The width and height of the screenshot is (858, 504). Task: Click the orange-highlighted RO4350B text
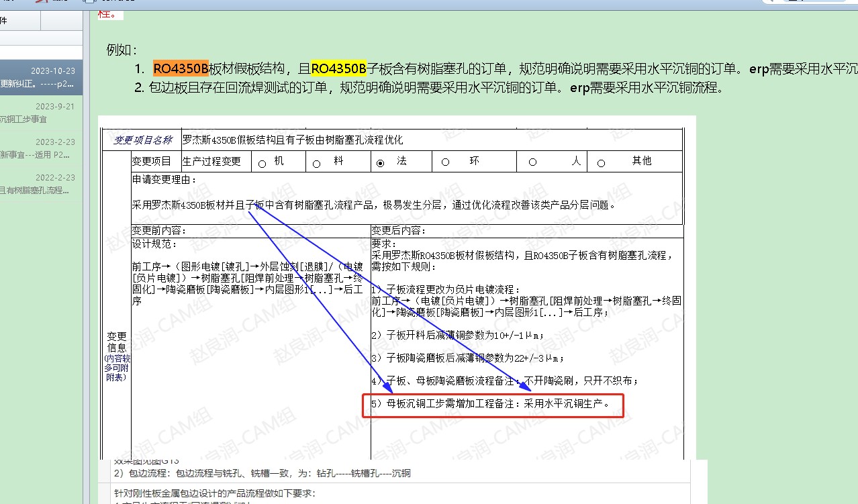point(181,68)
